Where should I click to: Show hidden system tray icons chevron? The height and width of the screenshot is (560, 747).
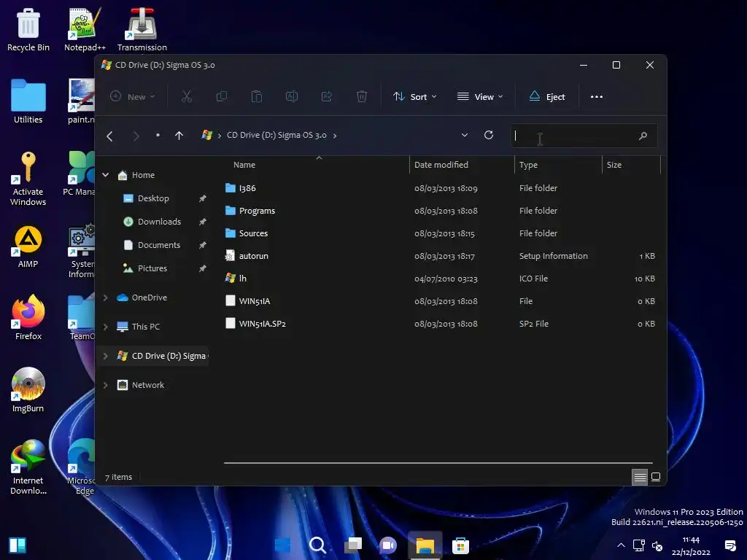tap(621, 545)
